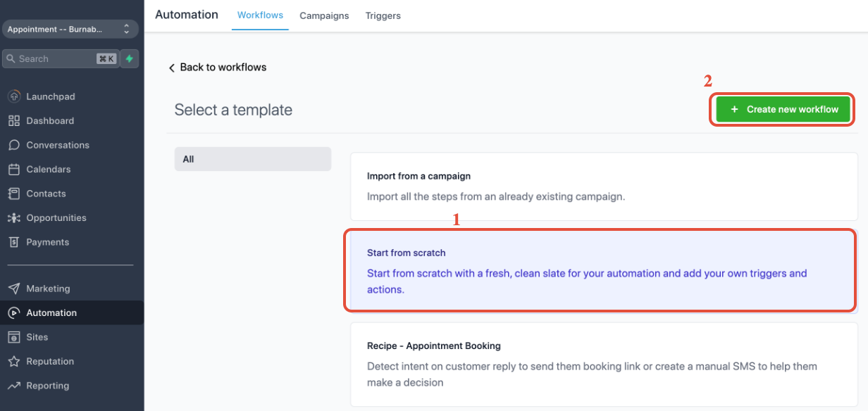Image resolution: width=868 pixels, height=411 pixels.
Task: Click the Reporting trend line icon
Action: pyautogui.click(x=14, y=386)
